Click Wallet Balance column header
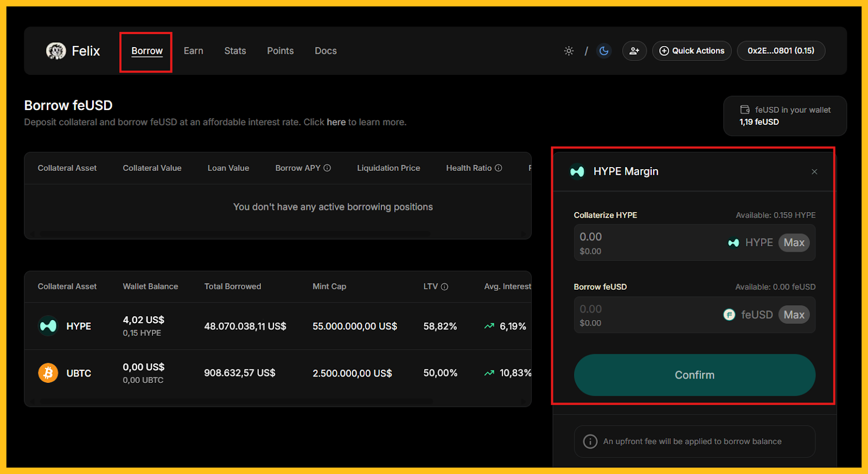Screen dimensions: 868x474 click(150, 286)
